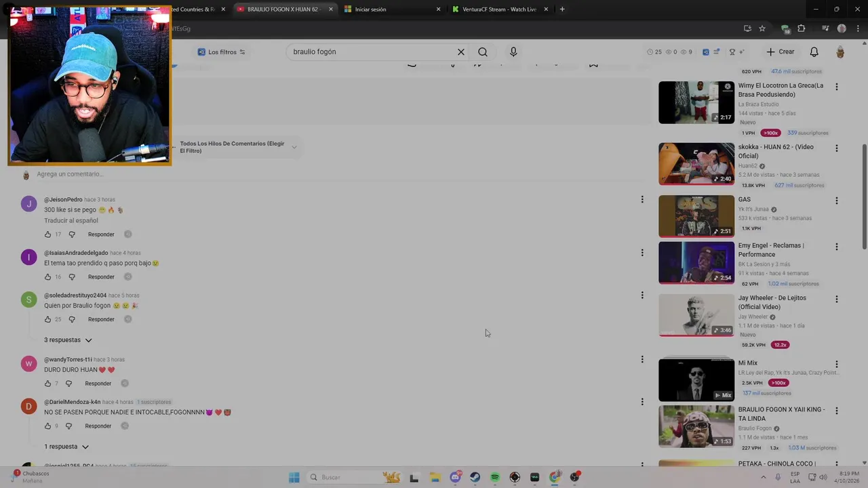Open Chrome three-dot menu

pos(856,28)
